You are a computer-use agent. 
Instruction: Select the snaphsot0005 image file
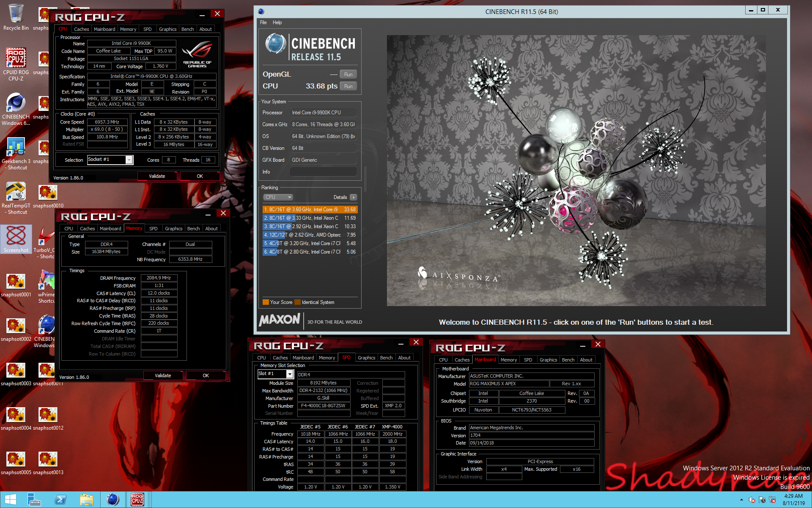point(16,463)
